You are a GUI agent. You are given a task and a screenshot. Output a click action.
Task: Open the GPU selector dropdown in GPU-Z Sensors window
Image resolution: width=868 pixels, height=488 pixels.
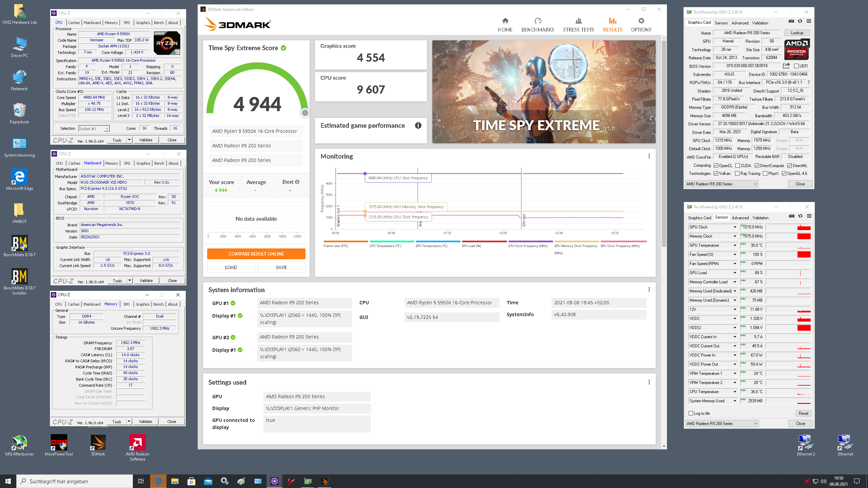point(722,424)
